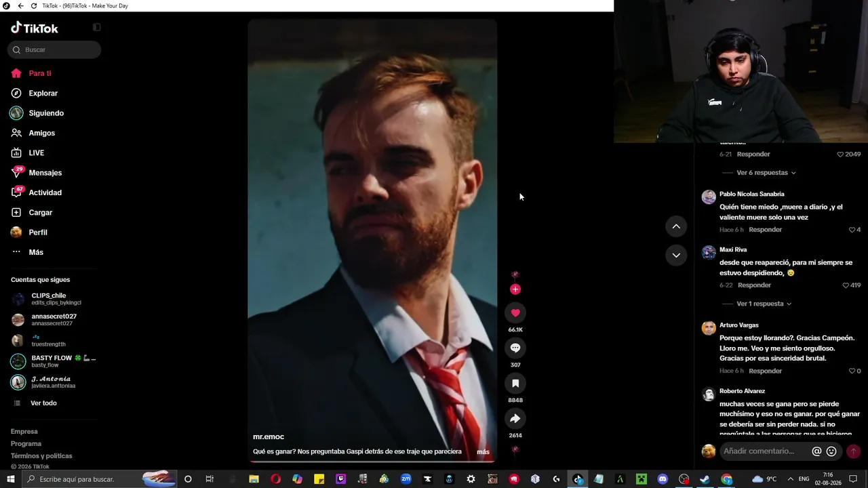Open Google Chrome from the taskbar

click(x=727, y=479)
